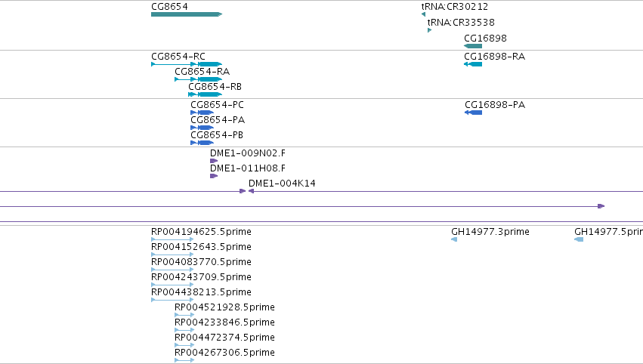Select the DME1-011H08.F purple arrow

pyautogui.click(x=214, y=176)
